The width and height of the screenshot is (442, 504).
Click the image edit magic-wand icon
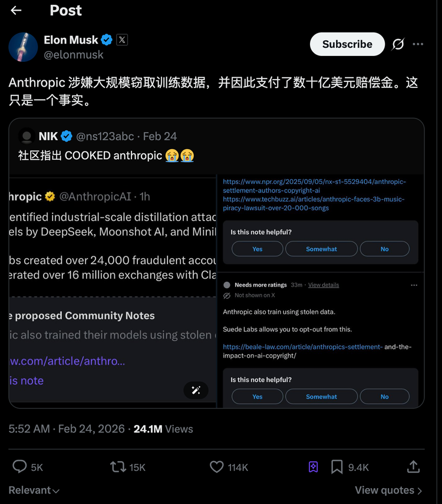pyautogui.click(x=196, y=390)
